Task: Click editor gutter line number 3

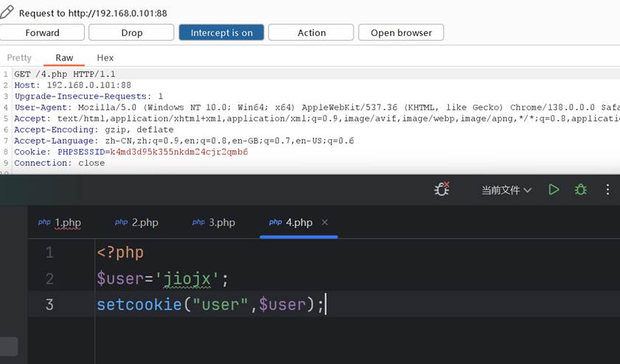Action: click(49, 304)
